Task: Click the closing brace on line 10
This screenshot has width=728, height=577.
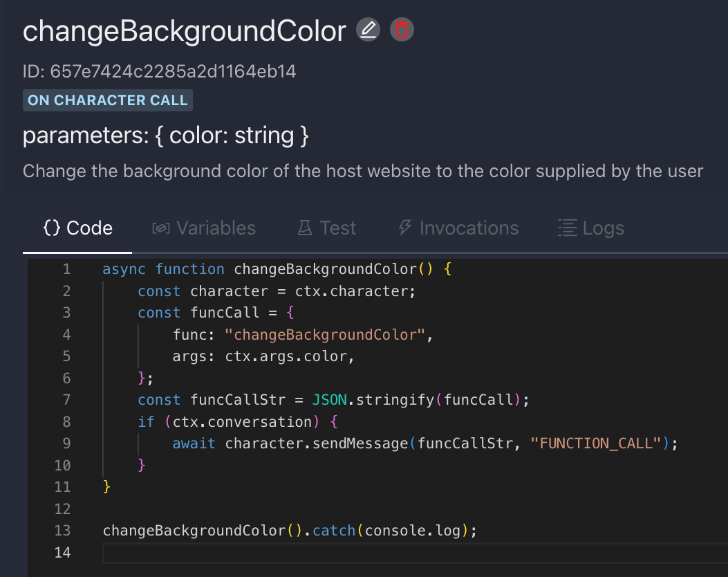Action: pyautogui.click(x=142, y=466)
